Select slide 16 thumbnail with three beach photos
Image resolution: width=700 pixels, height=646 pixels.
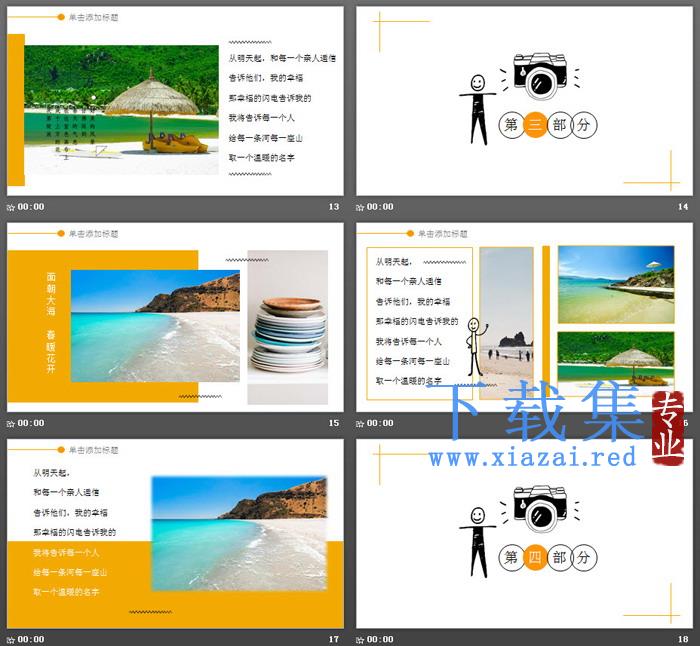click(525, 317)
